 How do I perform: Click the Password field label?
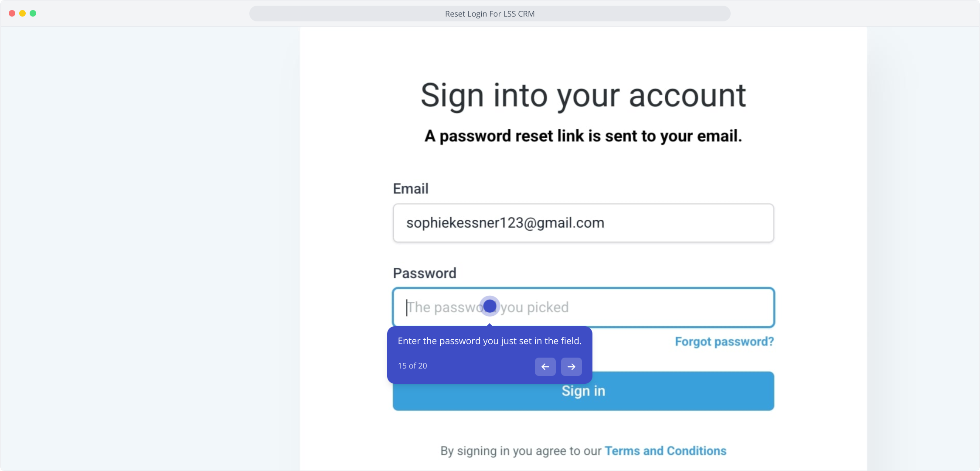tap(425, 273)
